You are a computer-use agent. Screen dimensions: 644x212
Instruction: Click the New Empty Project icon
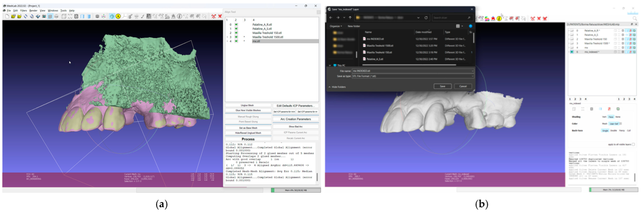click(7, 17)
